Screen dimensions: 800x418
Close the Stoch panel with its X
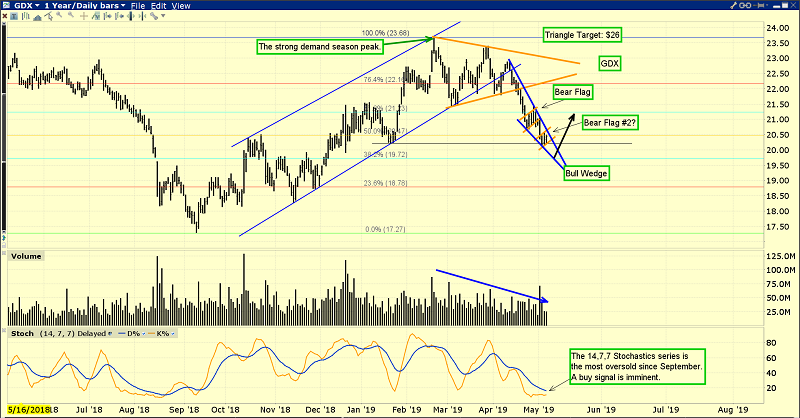(4, 330)
